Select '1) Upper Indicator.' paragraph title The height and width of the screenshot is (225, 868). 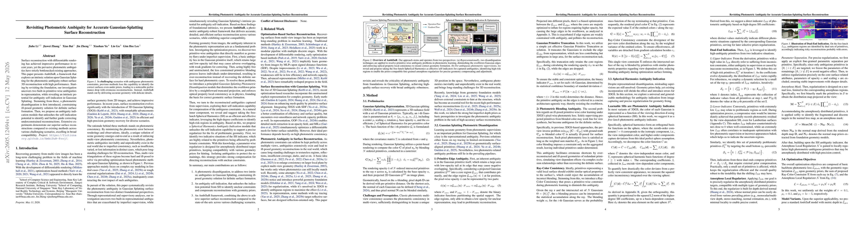pos(721,58)
